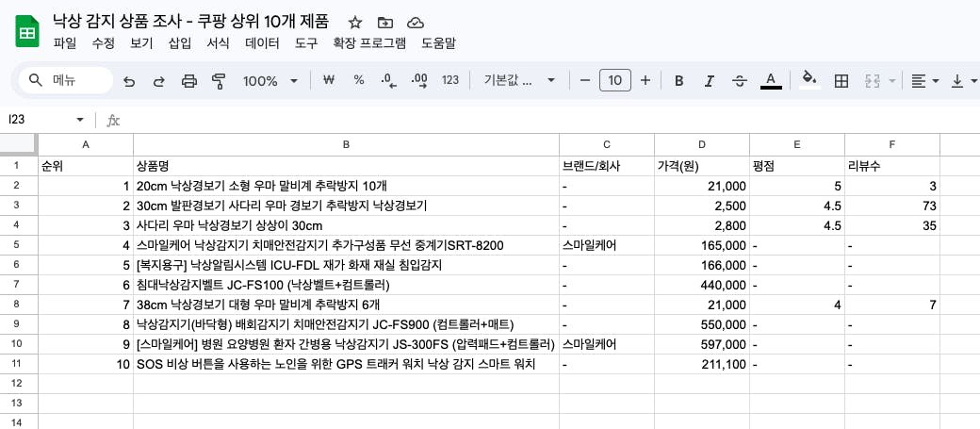Click the move to folder icon

tap(385, 24)
